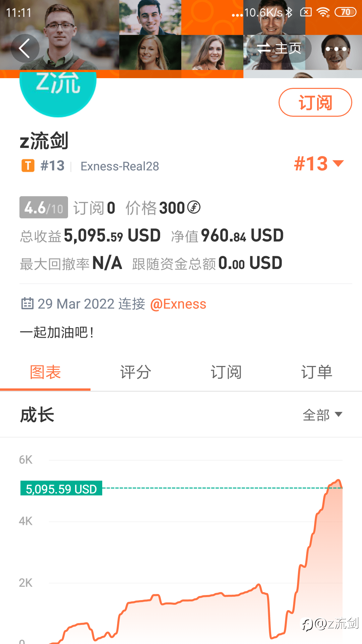The width and height of the screenshot is (362, 644).
Task: Tap the 5,095.59 USD chart value label
Action: point(61,489)
